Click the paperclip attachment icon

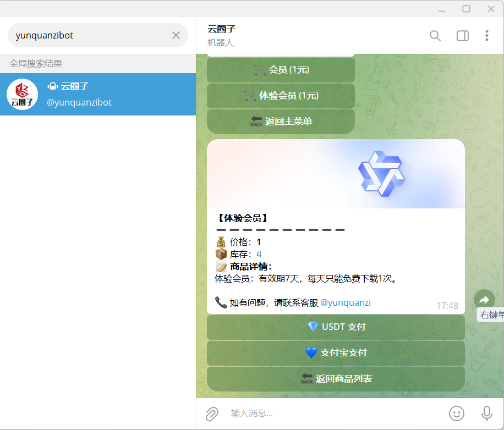(212, 414)
